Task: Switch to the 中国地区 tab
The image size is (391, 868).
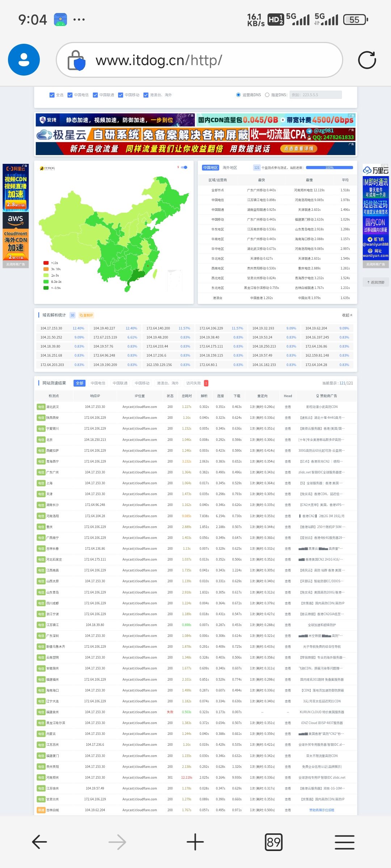Action: pos(211,168)
